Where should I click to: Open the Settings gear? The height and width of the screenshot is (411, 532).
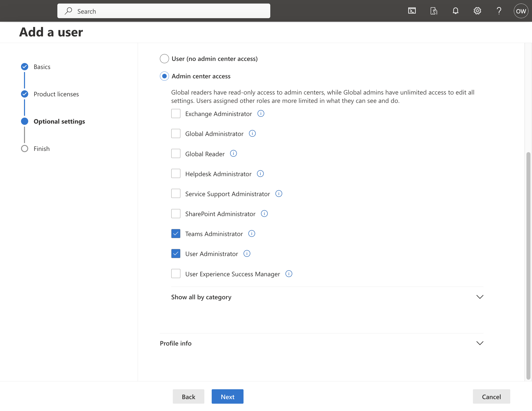(477, 11)
